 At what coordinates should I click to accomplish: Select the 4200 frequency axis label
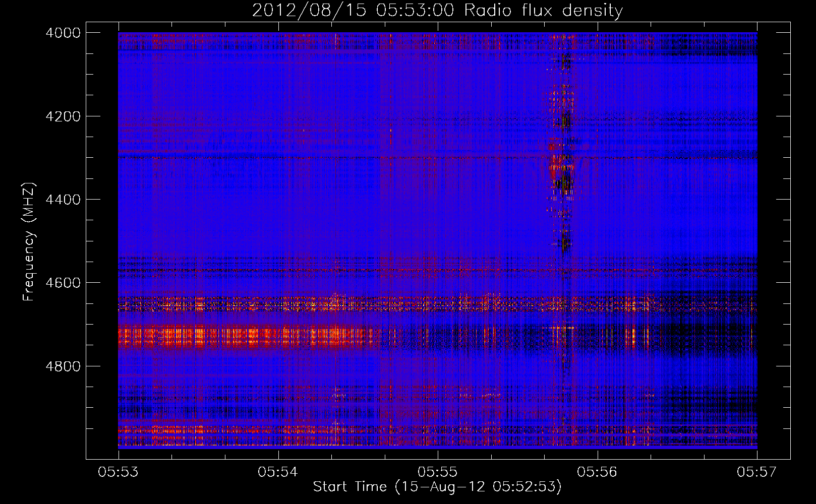point(63,116)
